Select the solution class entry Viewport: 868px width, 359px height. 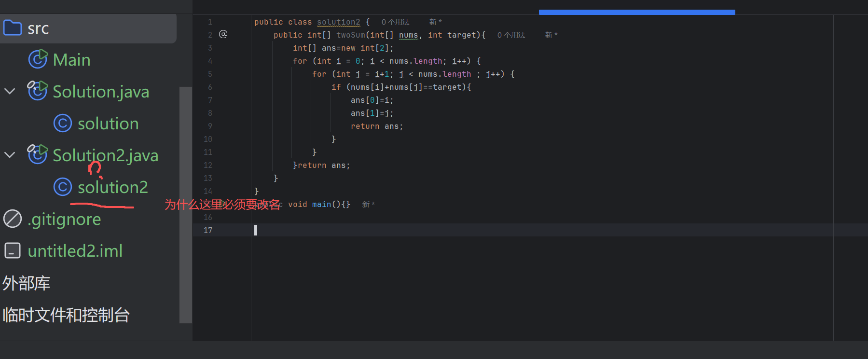(x=108, y=124)
